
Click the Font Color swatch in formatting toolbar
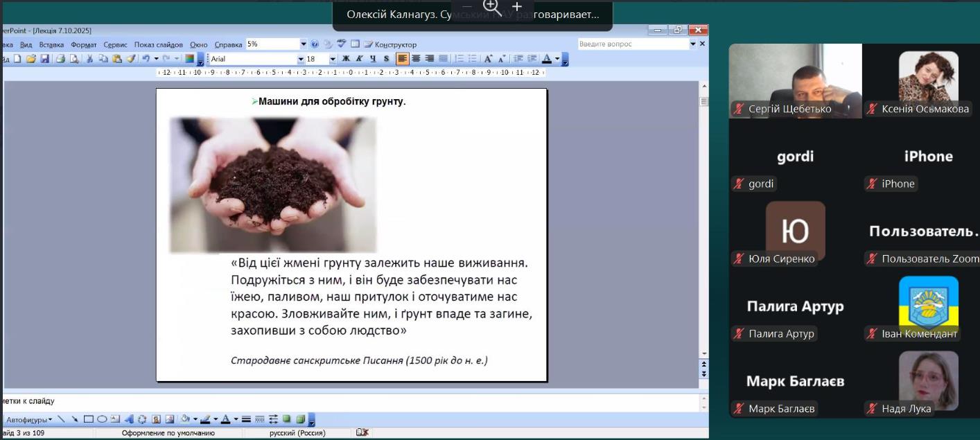point(547,59)
